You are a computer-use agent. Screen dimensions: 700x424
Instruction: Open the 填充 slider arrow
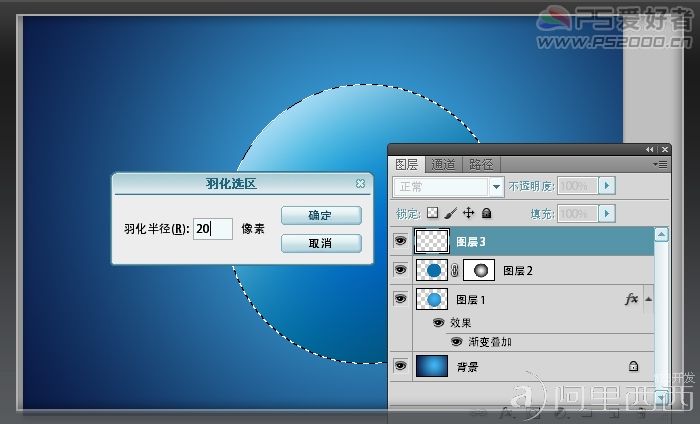tap(607, 214)
